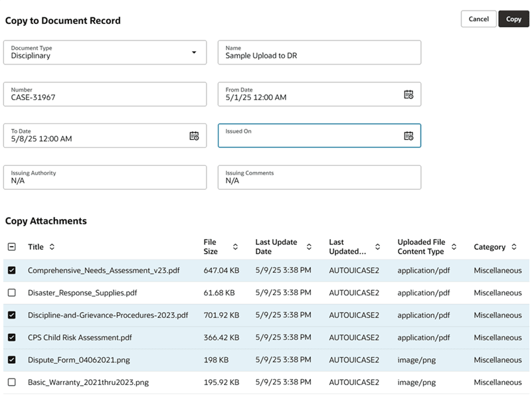
Task: Uncheck Dispute_Form_04062021.png
Action: pos(11,360)
